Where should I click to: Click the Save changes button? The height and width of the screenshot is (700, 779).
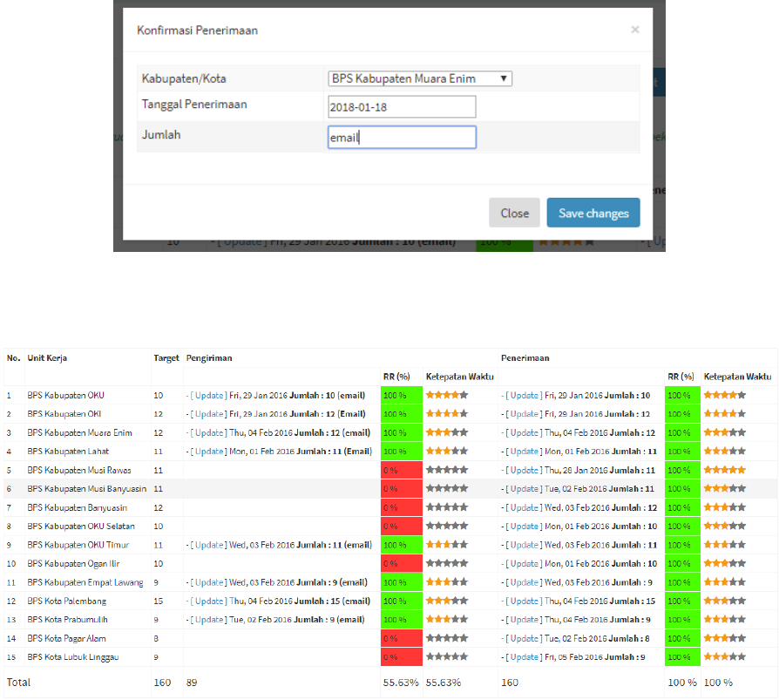pos(593,213)
